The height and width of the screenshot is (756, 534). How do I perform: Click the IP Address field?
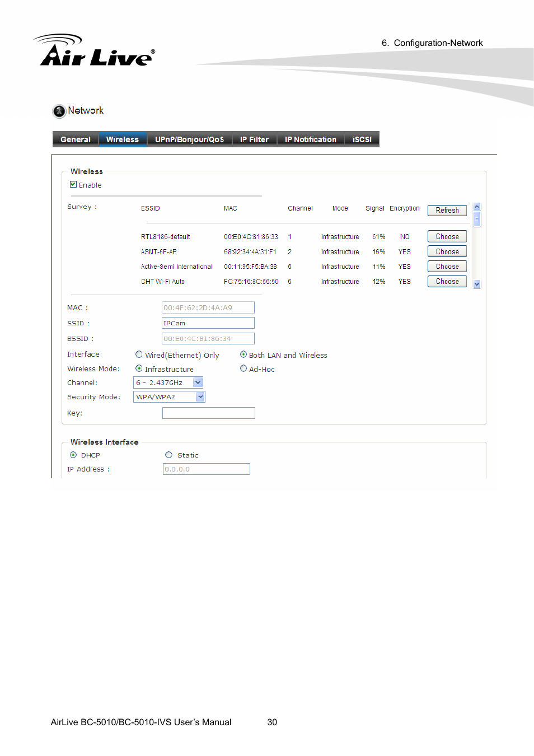click(x=207, y=469)
